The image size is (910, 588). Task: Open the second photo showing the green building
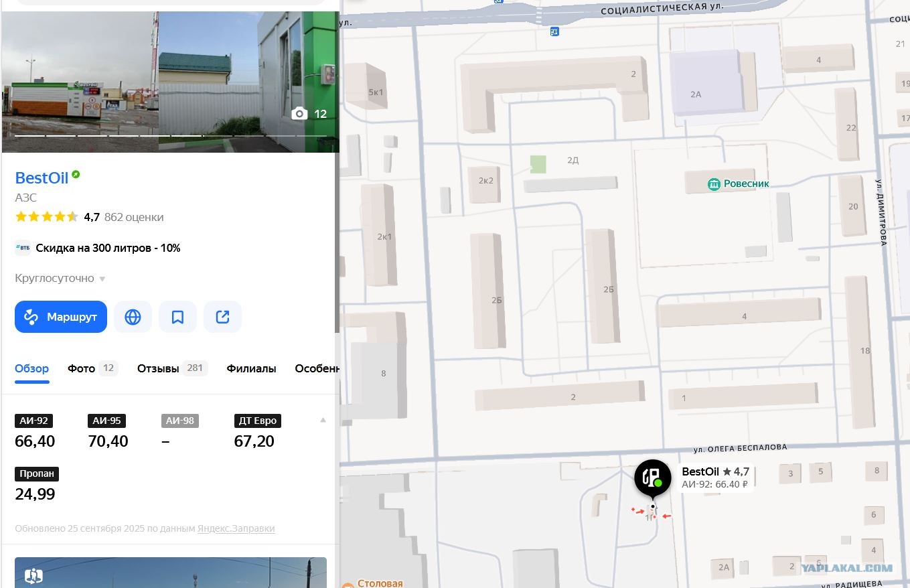click(249, 82)
